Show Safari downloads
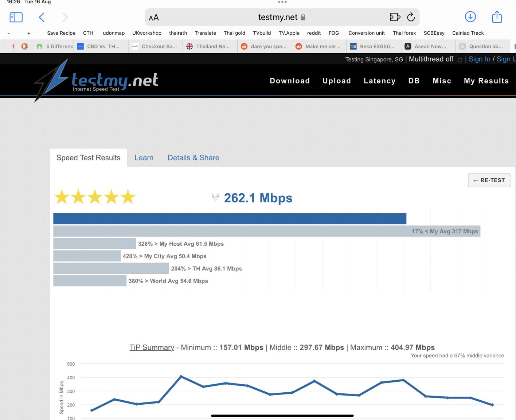The width and height of the screenshot is (516, 420). coord(470,17)
